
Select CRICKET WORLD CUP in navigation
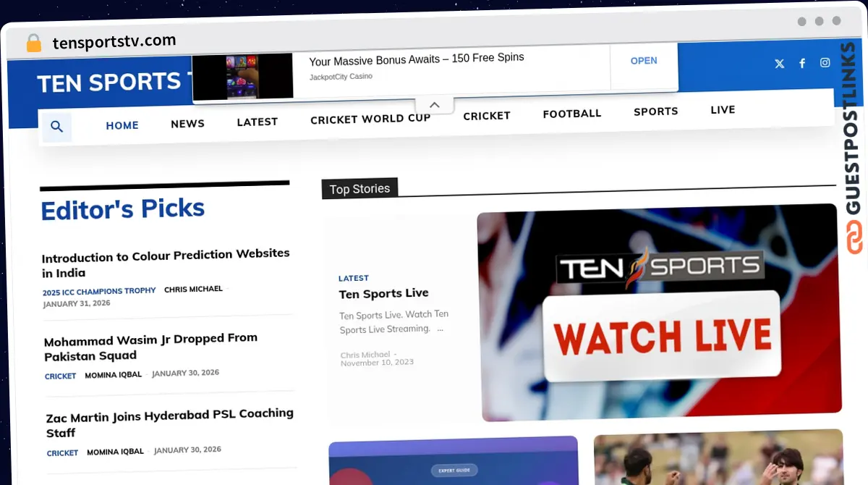[x=370, y=119]
